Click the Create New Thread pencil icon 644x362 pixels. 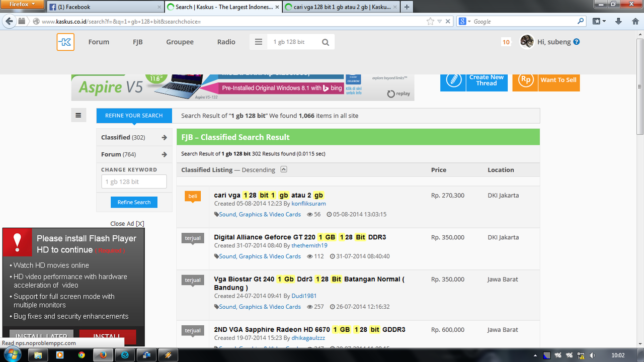coord(453,80)
